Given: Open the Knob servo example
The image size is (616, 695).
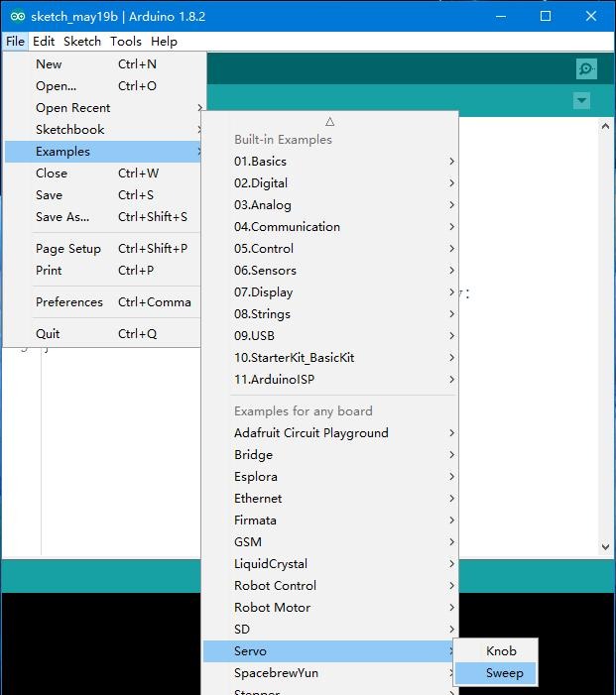Looking at the screenshot, I should [x=496, y=651].
